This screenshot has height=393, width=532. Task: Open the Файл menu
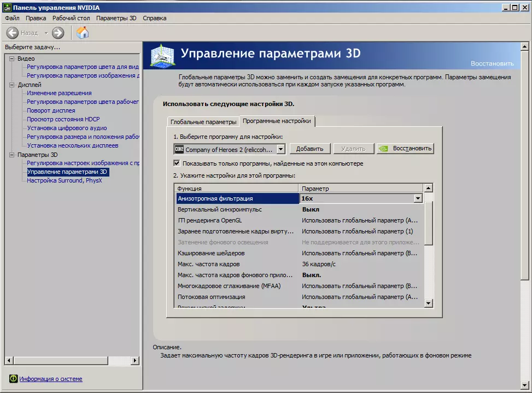(12, 18)
